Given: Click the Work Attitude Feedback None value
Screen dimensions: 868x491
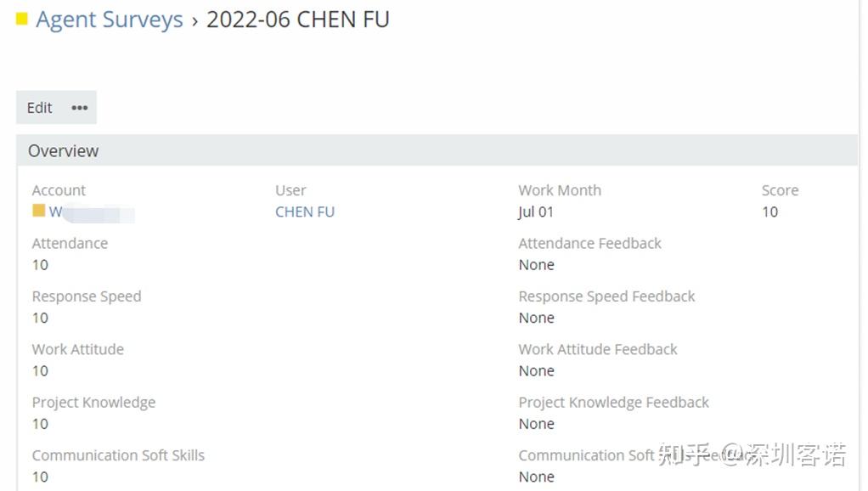Looking at the screenshot, I should [x=536, y=371].
